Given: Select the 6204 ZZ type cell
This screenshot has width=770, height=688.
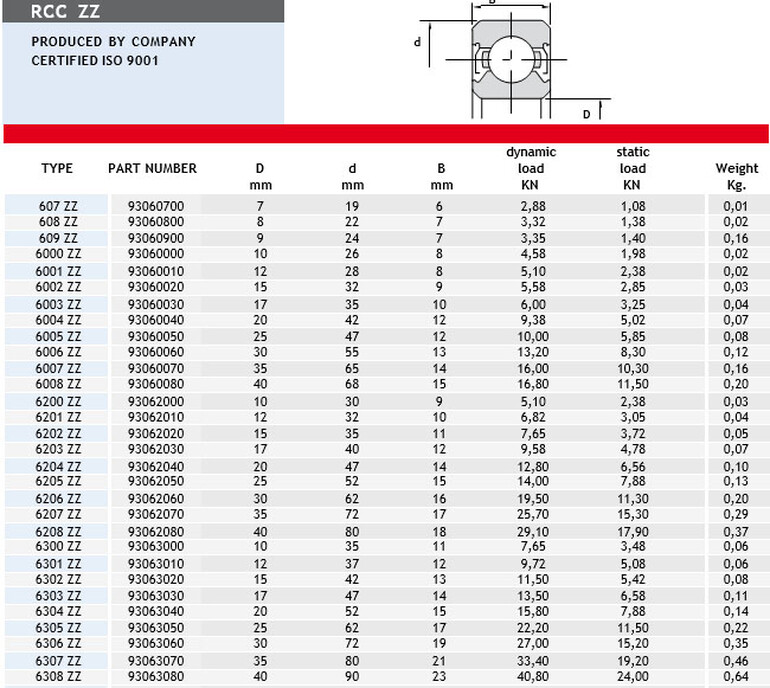Looking at the screenshot, I should tap(58, 467).
